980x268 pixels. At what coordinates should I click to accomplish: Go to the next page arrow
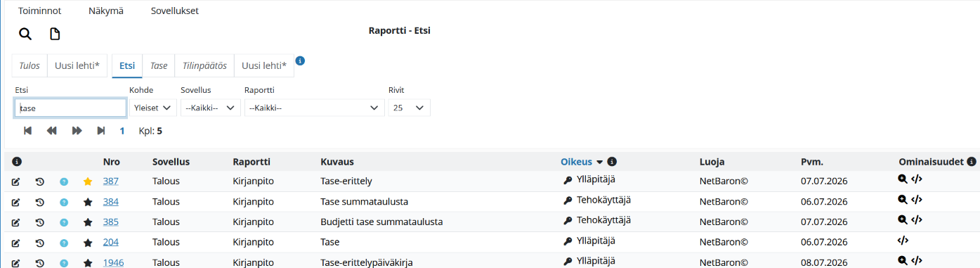(77, 131)
